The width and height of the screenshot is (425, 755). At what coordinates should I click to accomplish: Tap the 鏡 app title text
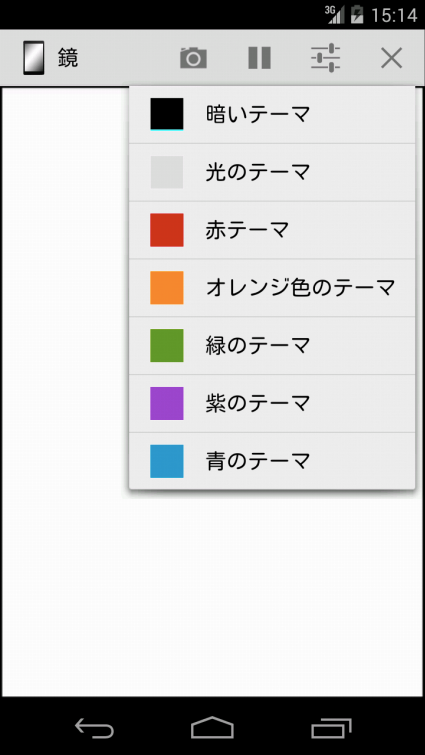pyautogui.click(x=68, y=58)
